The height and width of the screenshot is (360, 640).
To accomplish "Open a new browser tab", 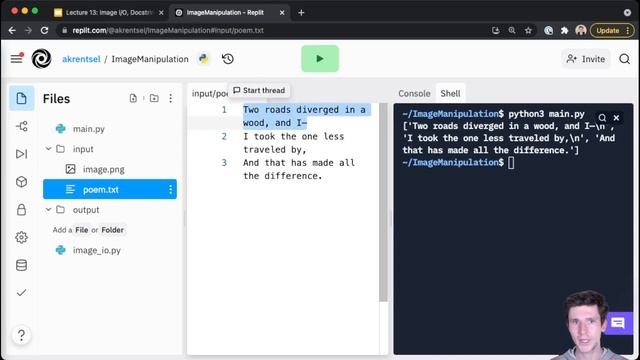I will (x=301, y=13).
